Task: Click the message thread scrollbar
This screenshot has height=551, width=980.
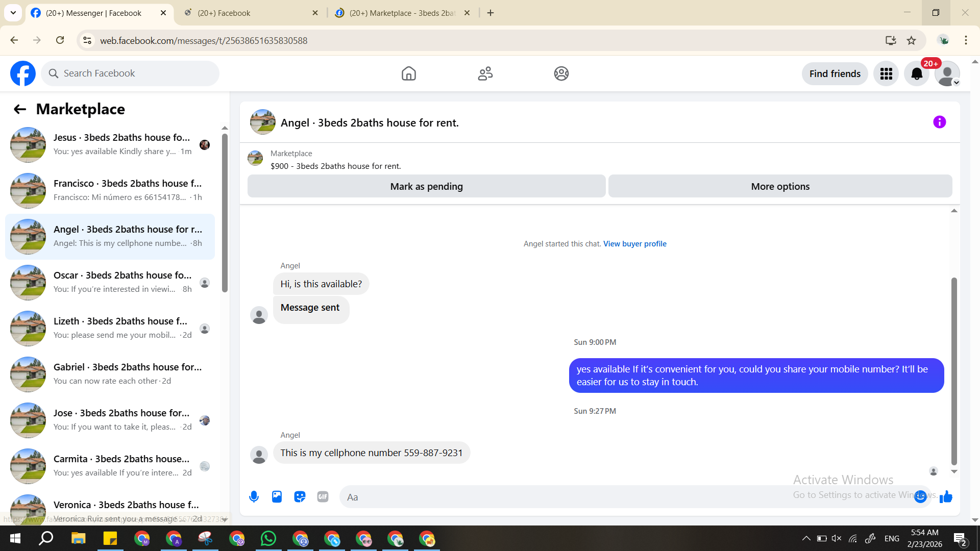Action: 953,371
